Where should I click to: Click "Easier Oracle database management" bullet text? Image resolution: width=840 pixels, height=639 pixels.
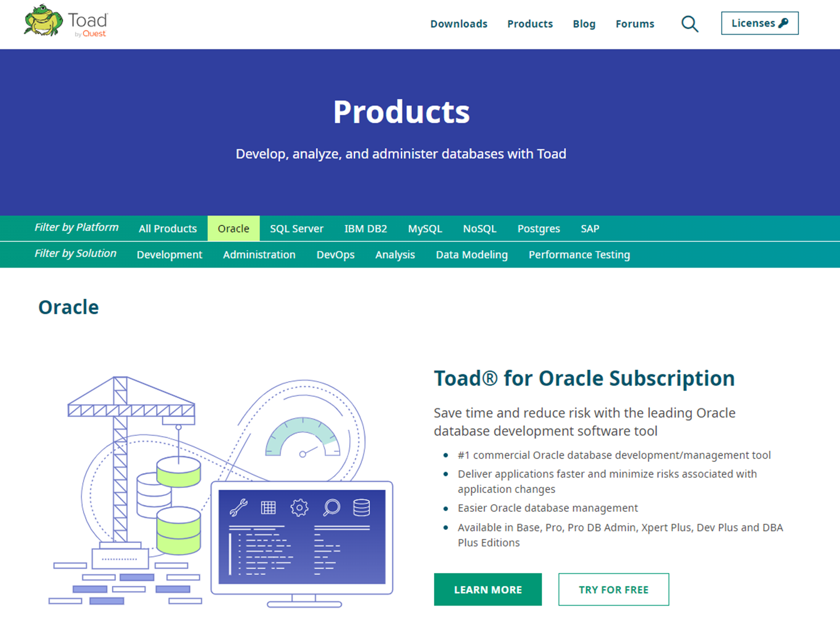548,508
